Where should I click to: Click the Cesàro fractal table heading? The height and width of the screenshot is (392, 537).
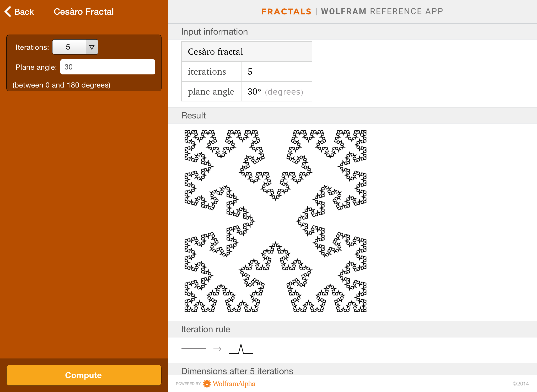pyautogui.click(x=216, y=52)
